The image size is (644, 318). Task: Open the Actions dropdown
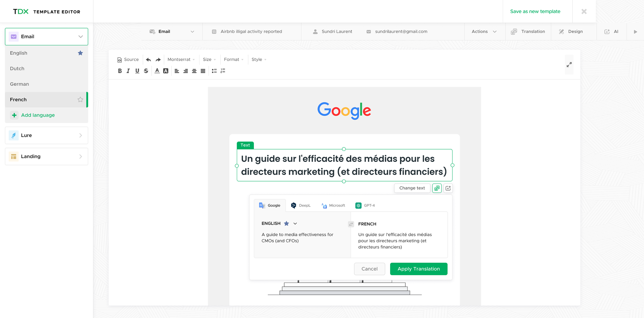(484, 32)
